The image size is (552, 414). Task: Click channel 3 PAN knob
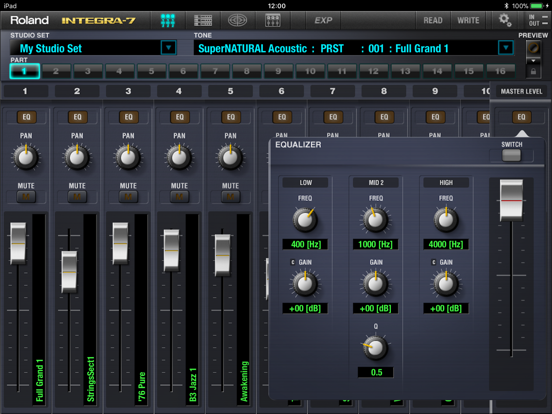(128, 157)
